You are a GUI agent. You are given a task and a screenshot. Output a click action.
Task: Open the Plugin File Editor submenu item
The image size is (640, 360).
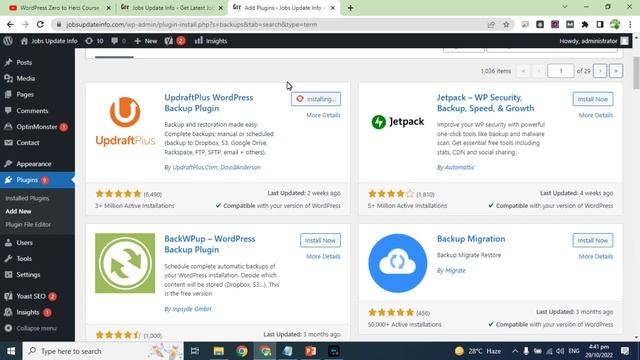pyautogui.click(x=28, y=224)
